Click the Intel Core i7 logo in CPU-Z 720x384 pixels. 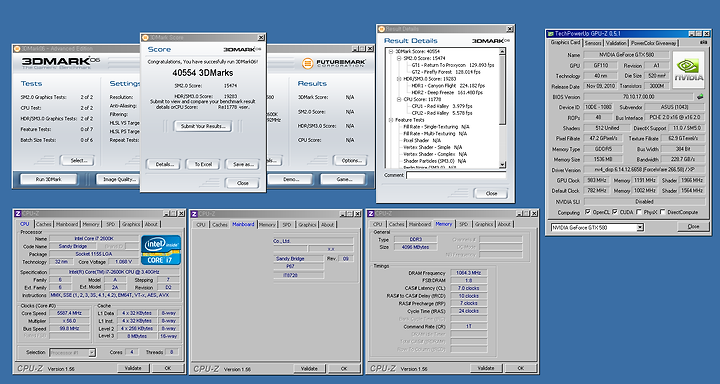[x=161, y=250]
